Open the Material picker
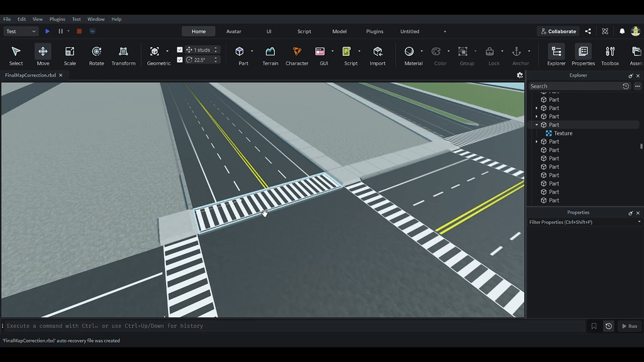 pyautogui.click(x=409, y=52)
